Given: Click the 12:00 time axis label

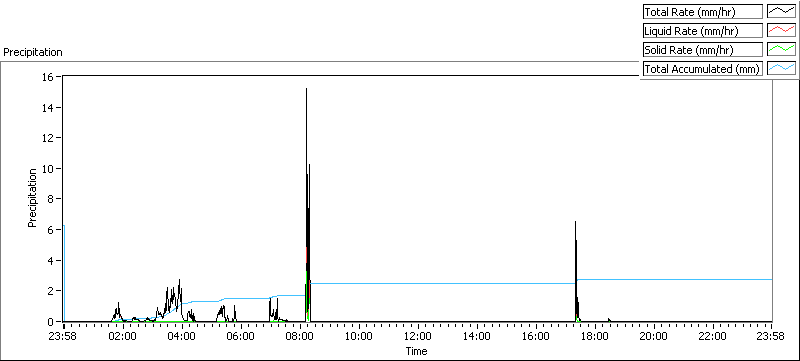Looking at the screenshot, I should 418,336.
